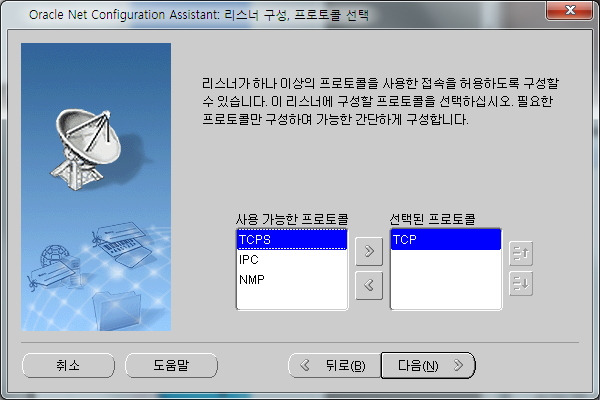
Task: Click the move-down reorder icon
Action: coord(521,284)
